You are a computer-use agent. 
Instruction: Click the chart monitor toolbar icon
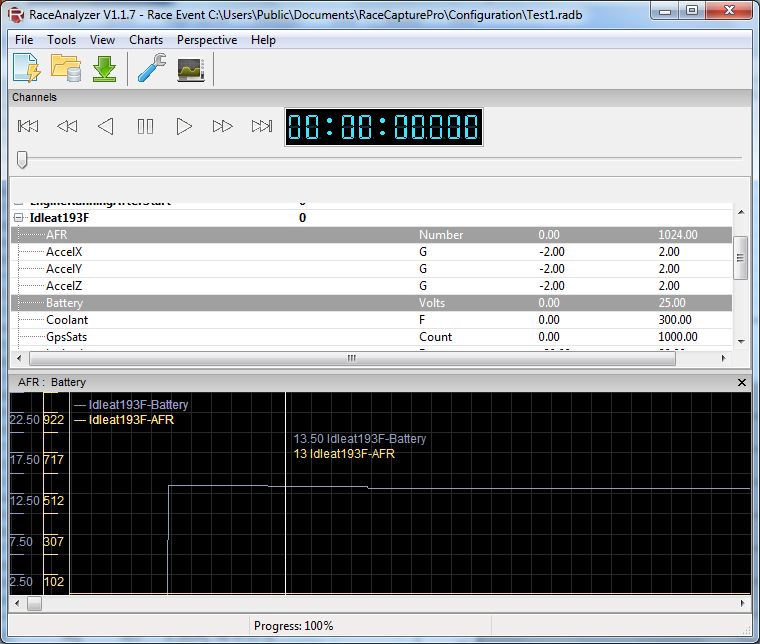pyautogui.click(x=191, y=70)
